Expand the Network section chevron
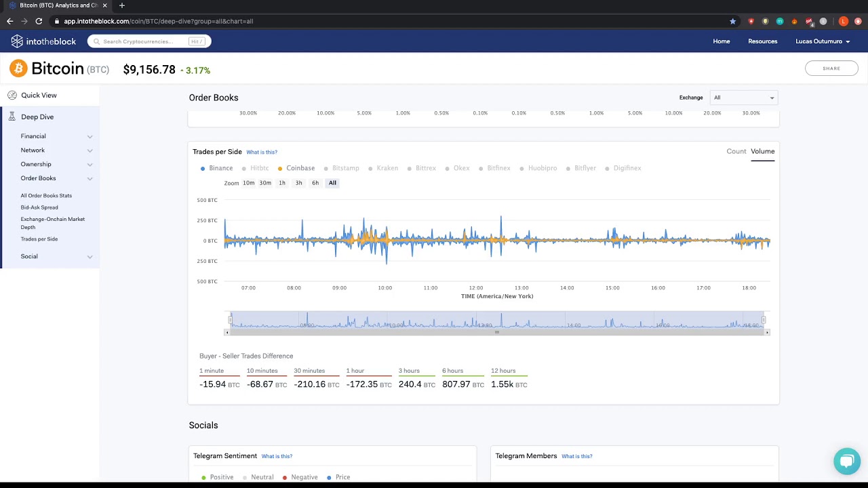Screen dimensions: 868x488 tap(90, 150)
